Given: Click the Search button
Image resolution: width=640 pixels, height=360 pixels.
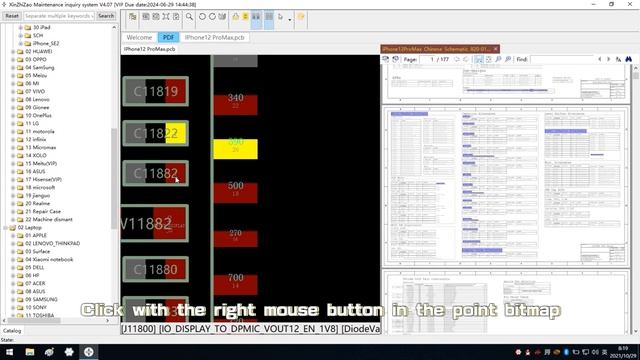Looking at the screenshot, I should point(106,16).
